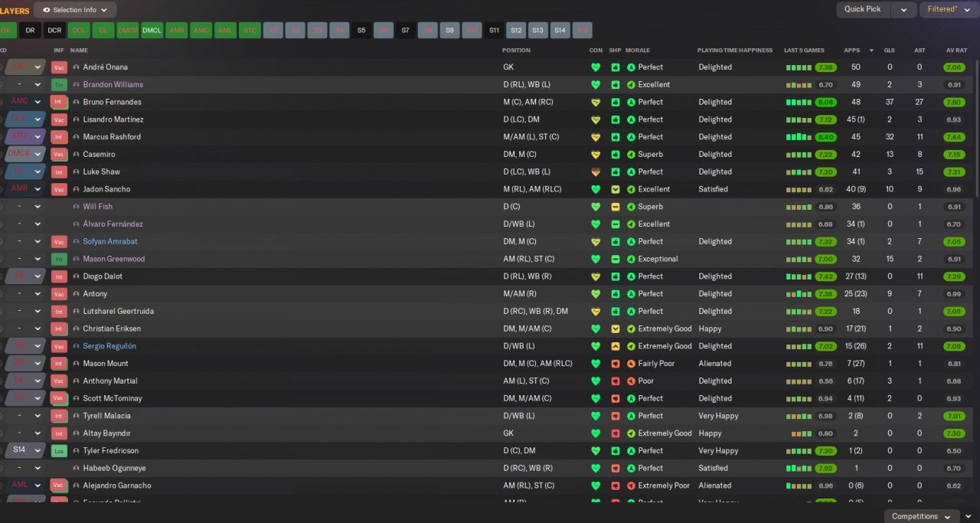The image size is (980, 523).
Task: Click Tyrell Malacia's match sharpness icon
Action: (x=616, y=416)
